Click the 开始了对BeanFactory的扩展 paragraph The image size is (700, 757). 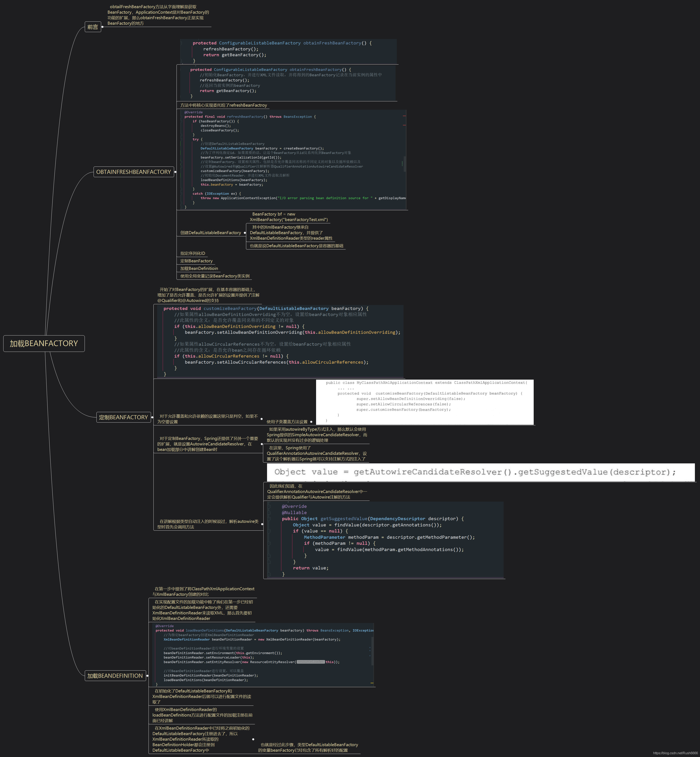click(x=208, y=295)
